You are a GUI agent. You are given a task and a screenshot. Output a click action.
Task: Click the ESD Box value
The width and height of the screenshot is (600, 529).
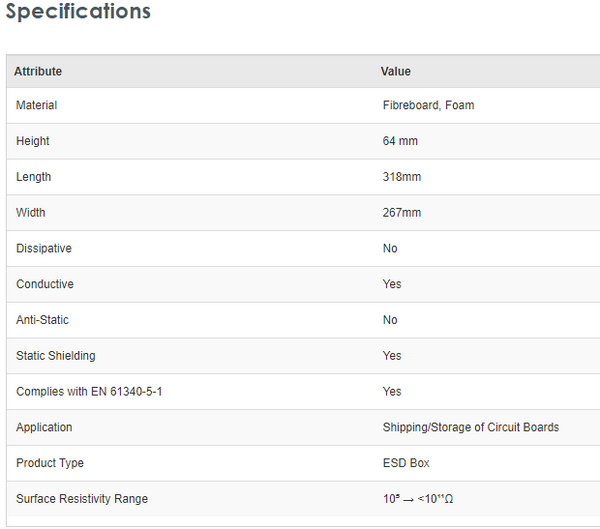point(406,463)
